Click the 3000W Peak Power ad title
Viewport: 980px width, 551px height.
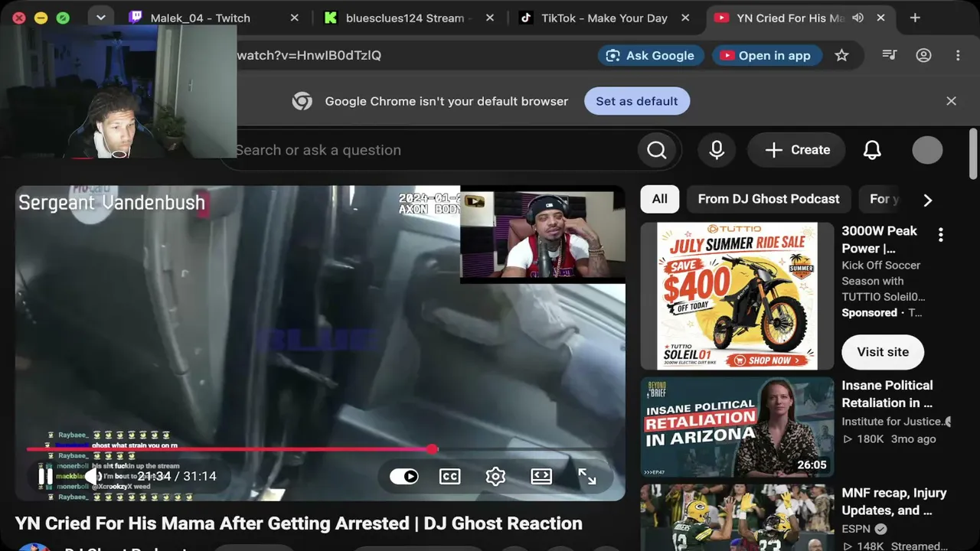879,240
